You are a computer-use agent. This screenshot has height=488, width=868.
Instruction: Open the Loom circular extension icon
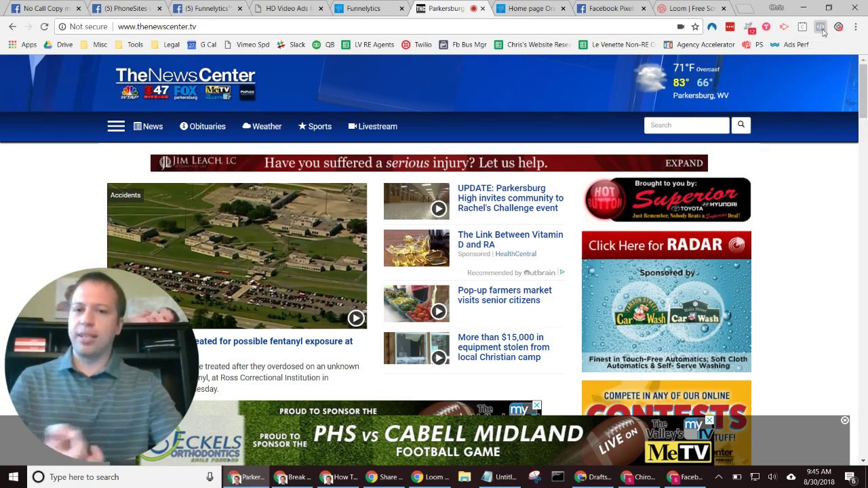point(839,26)
